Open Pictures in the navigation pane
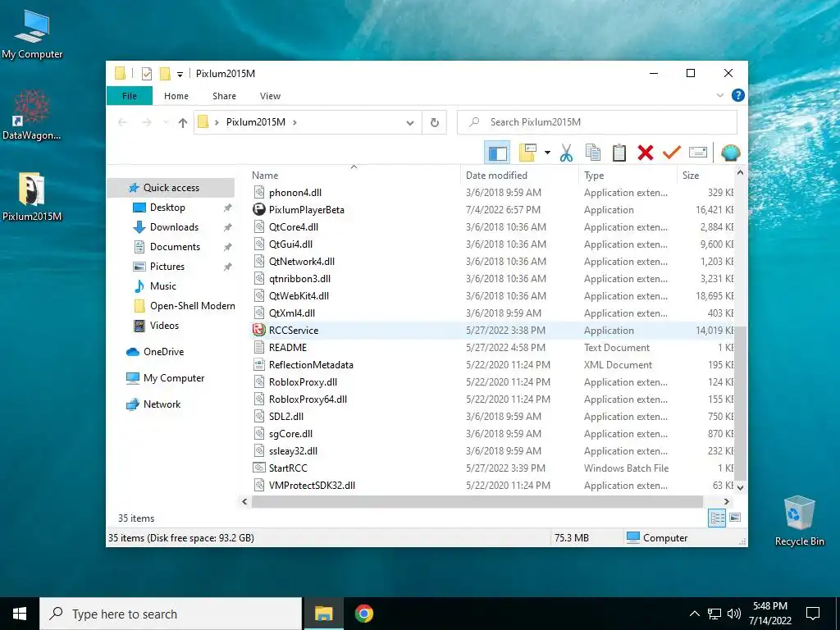 coord(167,267)
